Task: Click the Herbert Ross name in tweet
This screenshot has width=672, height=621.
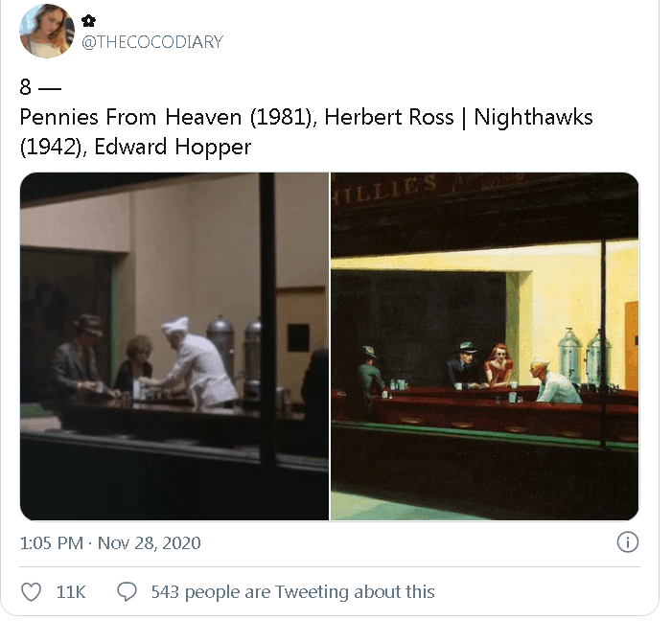Action: tap(388, 117)
